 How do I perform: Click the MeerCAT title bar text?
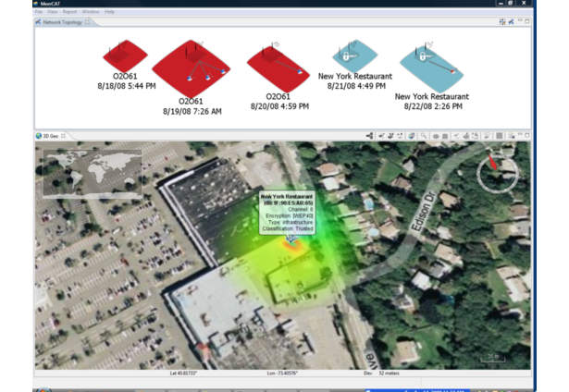pos(51,4)
